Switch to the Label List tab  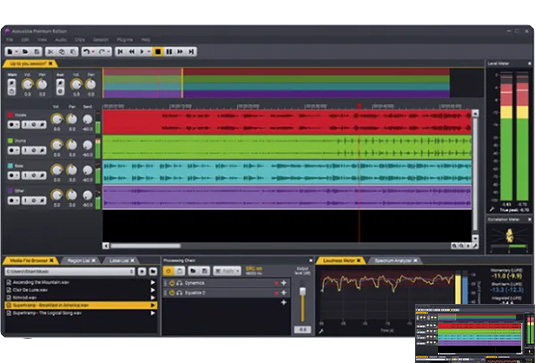[120, 261]
